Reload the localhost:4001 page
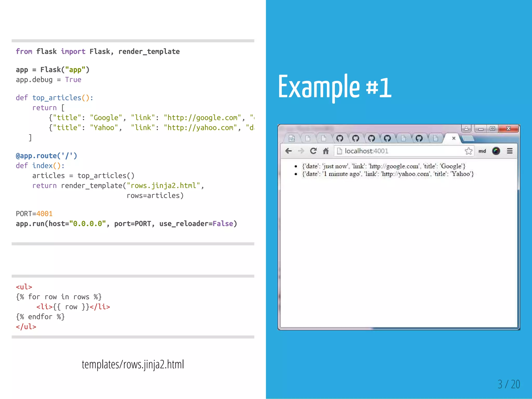Viewport: 532px width, 399px height. click(313, 151)
